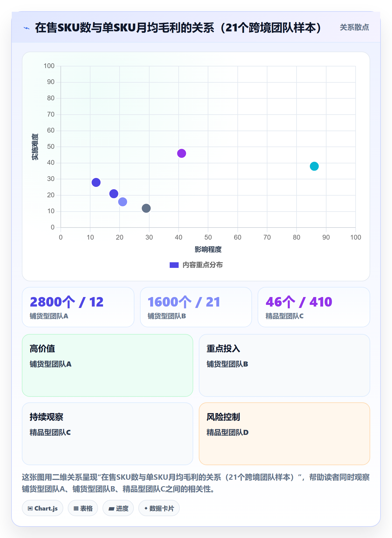Select the light indigo scatter point at 21
The width and height of the screenshot is (392, 538).
point(123,202)
